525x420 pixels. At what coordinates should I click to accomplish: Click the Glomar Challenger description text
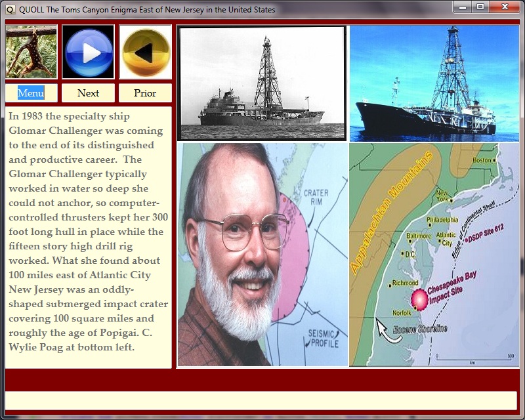[88, 232]
